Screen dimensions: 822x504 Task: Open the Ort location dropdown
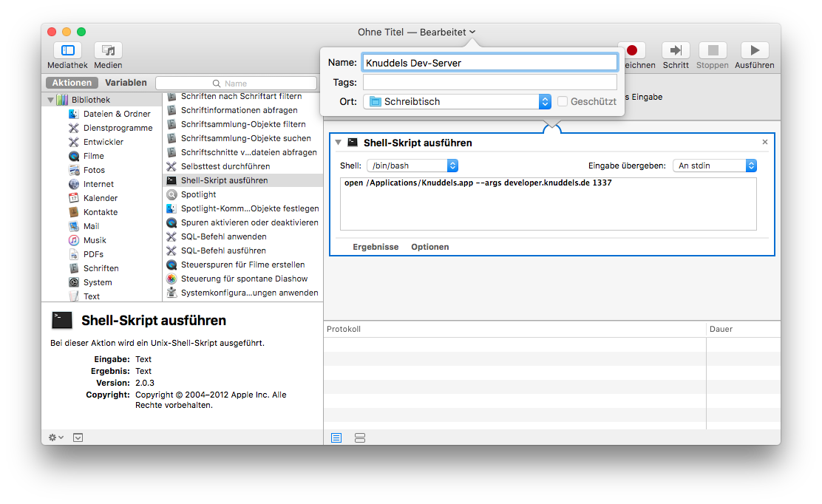pyautogui.click(x=457, y=102)
